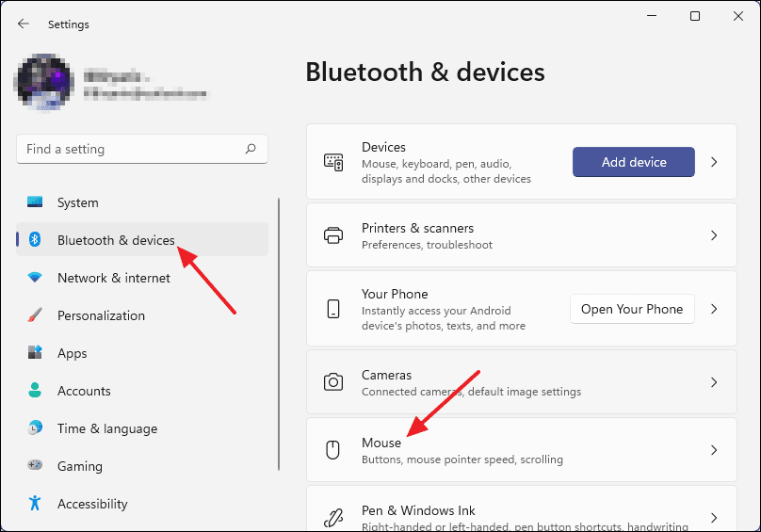The height and width of the screenshot is (532, 761).
Task: Expand Printers & scanners chevron
Action: [x=714, y=235]
